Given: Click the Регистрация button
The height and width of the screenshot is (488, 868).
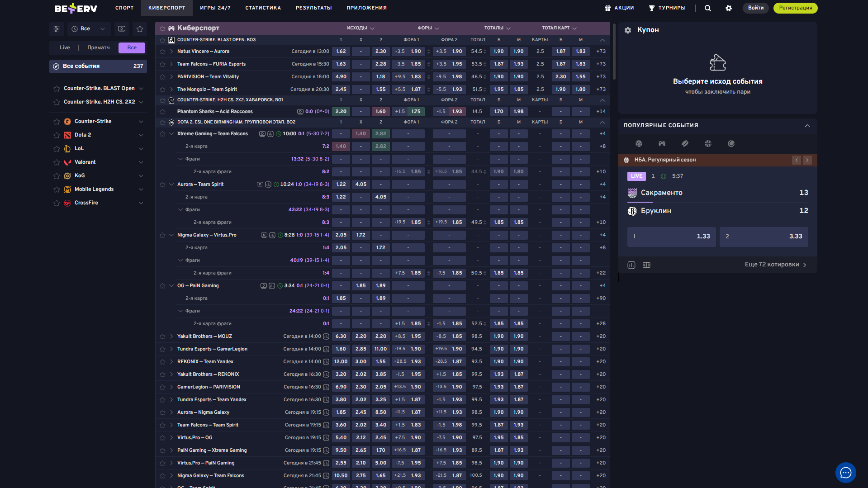Looking at the screenshot, I should coord(796,8).
